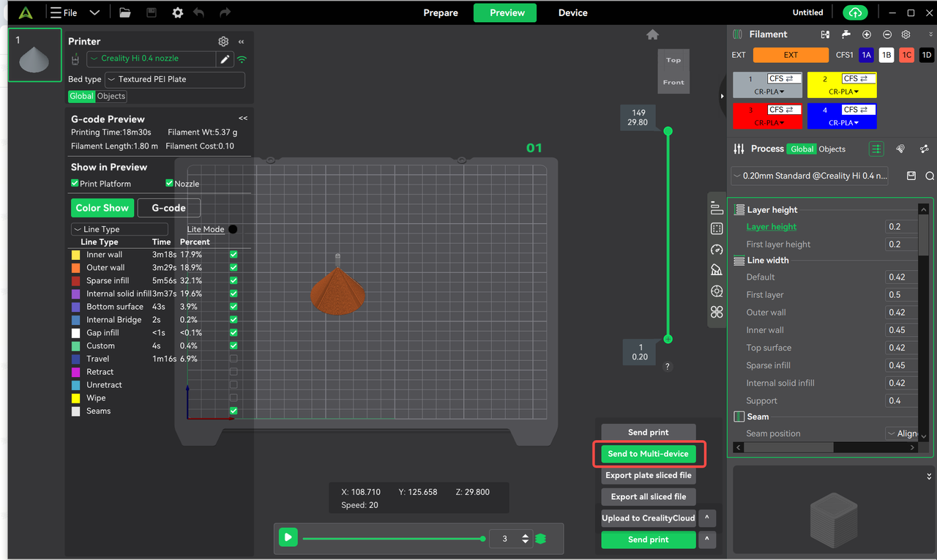Click the Creality Print logo
This screenshot has height=560, width=937.
[26, 12]
